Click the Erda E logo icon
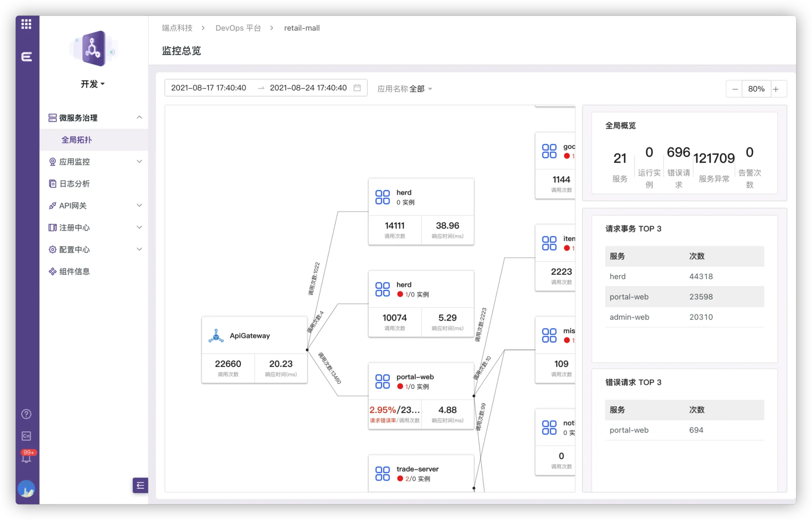This screenshot has width=812, height=520. tap(26, 56)
